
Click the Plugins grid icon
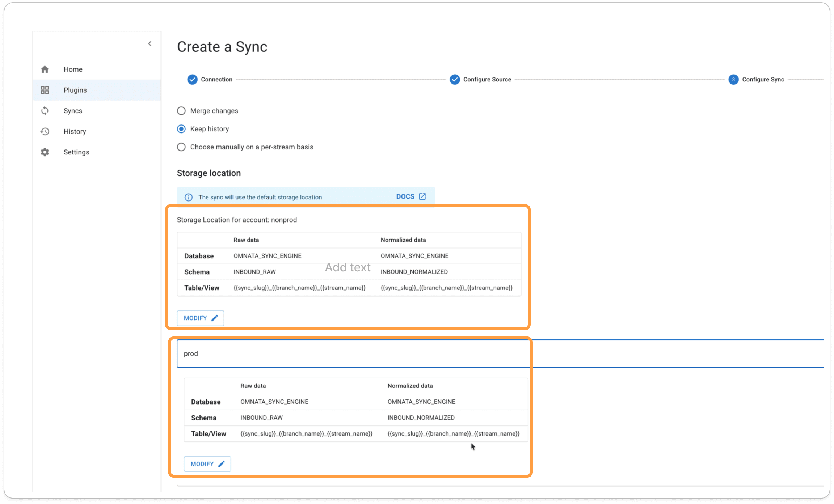click(x=45, y=90)
